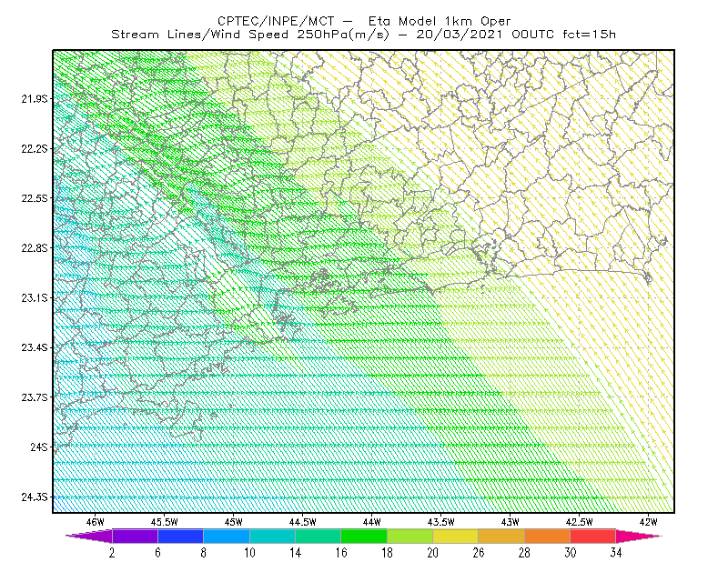Click the 'Stream Lines/Wind Speed 250hPa' subtitle text
The width and height of the screenshot is (728, 562).
point(230,35)
